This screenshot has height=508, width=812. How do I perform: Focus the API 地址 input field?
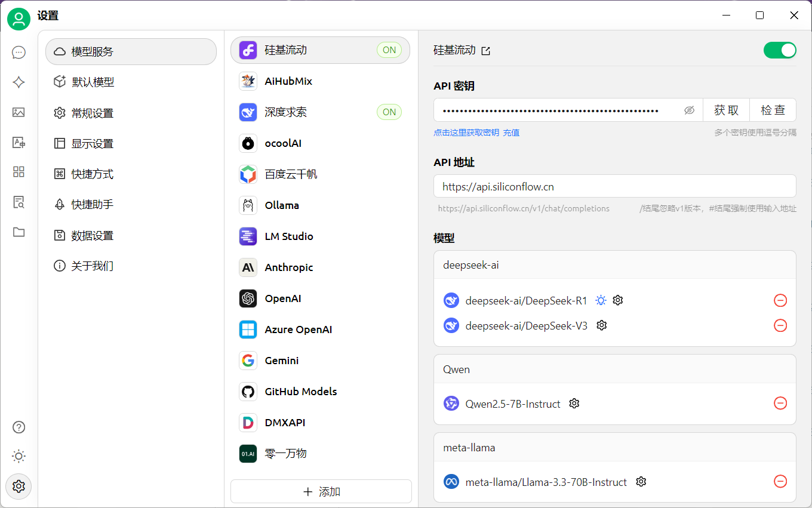coord(615,186)
